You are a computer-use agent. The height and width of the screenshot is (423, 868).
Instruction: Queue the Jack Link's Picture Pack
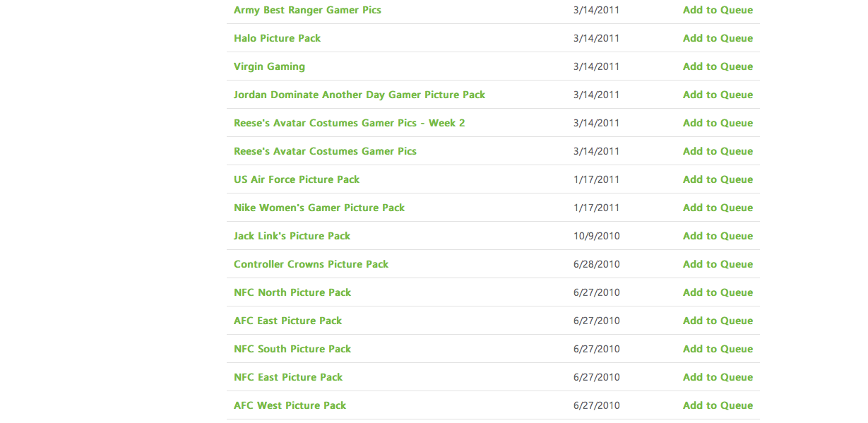click(718, 236)
